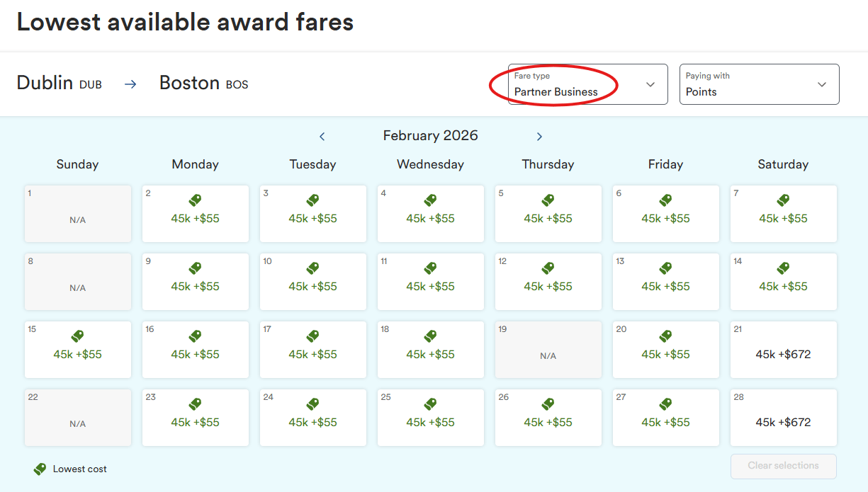The image size is (868, 492).
Task: Go to previous month with left chevron
Action: coord(322,137)
